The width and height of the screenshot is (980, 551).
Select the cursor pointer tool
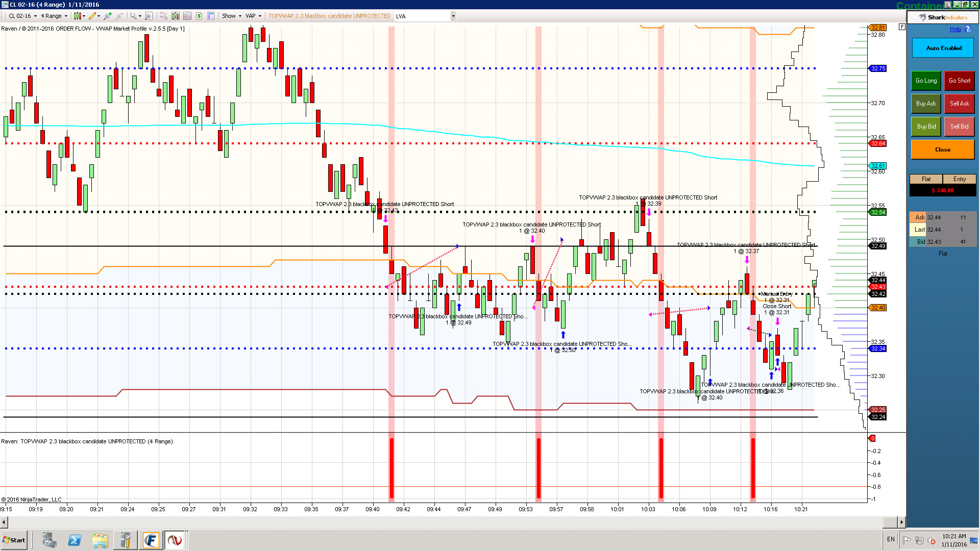click(133, 16)
